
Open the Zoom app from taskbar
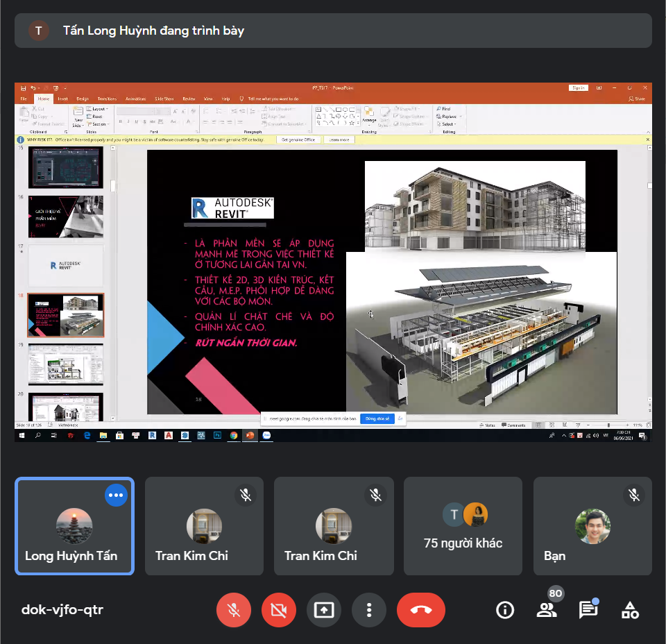tap(266, 435)
